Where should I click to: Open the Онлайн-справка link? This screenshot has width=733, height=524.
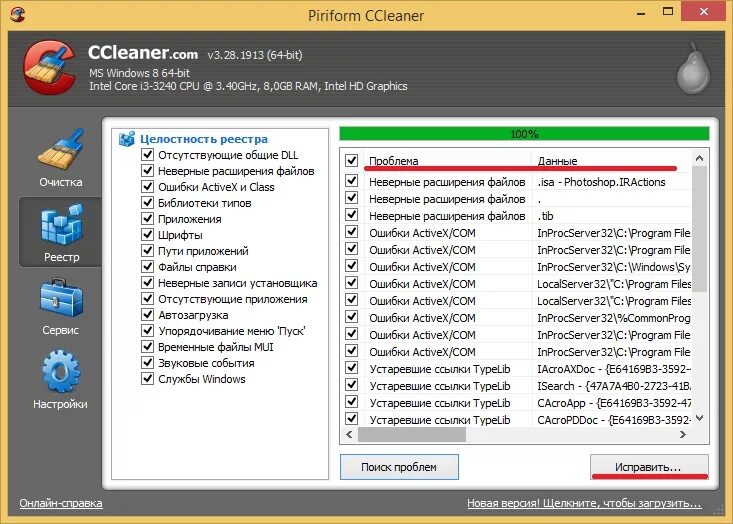tap(61, 503)
